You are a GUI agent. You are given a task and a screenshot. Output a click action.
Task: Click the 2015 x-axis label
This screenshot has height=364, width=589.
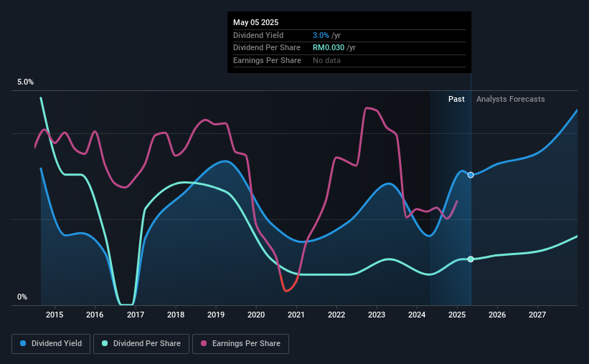[x=55, y=315]
